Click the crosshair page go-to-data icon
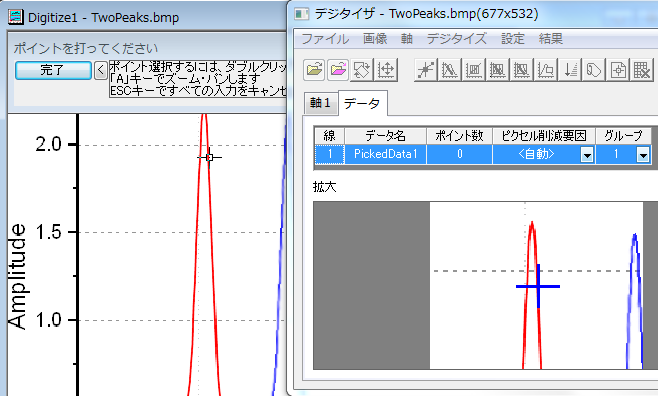The height and width of the screenshot is (396, 658). pos(618,70)
